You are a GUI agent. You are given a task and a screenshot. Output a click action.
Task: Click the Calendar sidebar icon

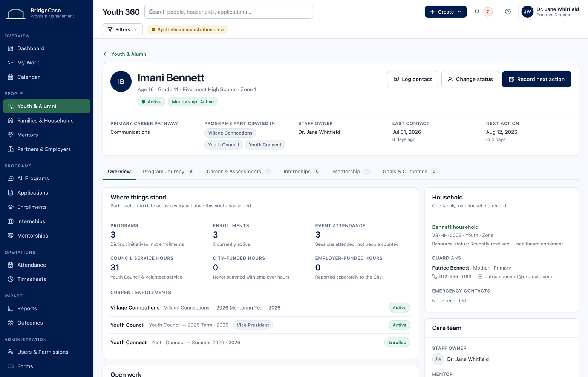click(11, 77)
